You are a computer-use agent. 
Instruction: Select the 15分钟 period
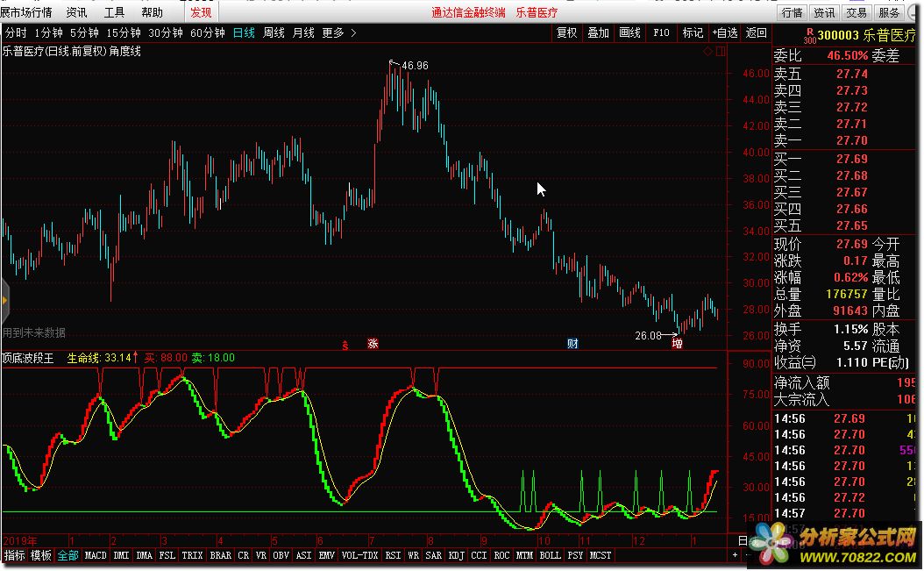tap(123, 33)
